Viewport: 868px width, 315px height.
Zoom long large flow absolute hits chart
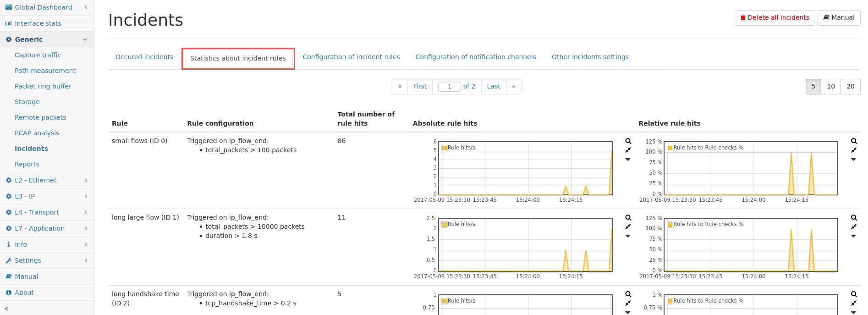tap(628, 218)
